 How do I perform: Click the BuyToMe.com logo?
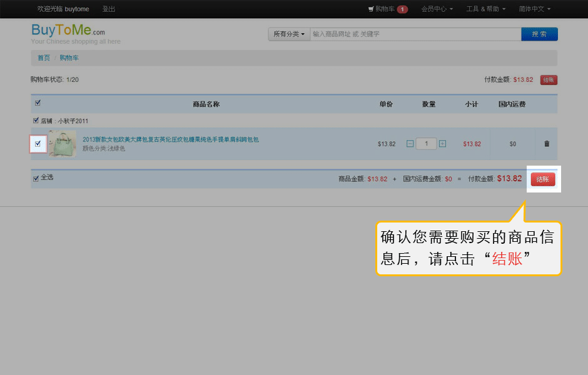[x=68, y=31]
